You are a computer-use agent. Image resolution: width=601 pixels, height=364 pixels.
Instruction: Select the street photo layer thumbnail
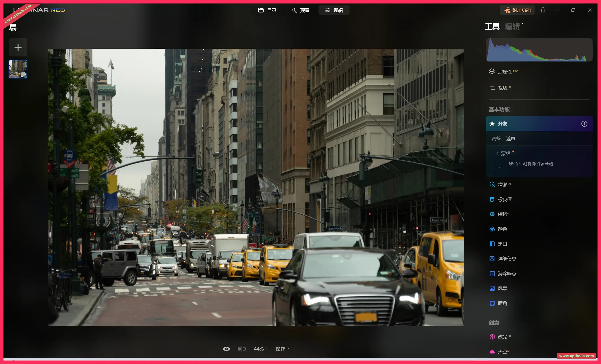[x=18, y=69]
